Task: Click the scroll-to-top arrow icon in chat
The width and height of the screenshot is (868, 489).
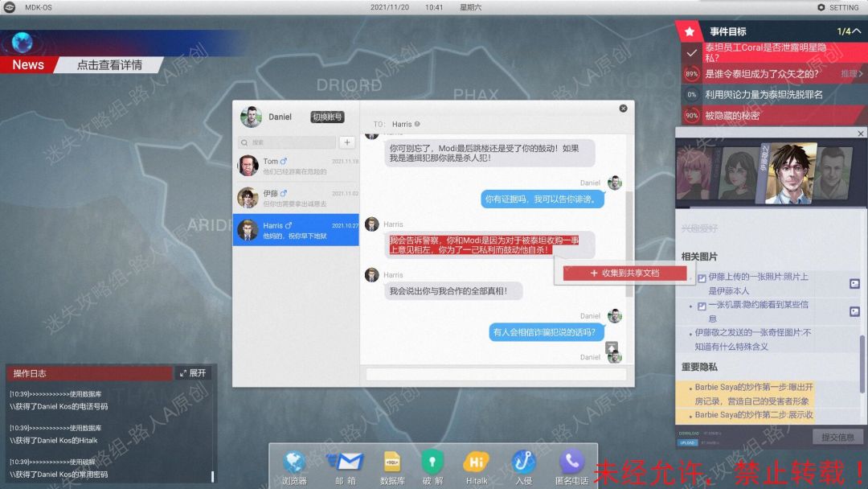Action: [611, 347]
